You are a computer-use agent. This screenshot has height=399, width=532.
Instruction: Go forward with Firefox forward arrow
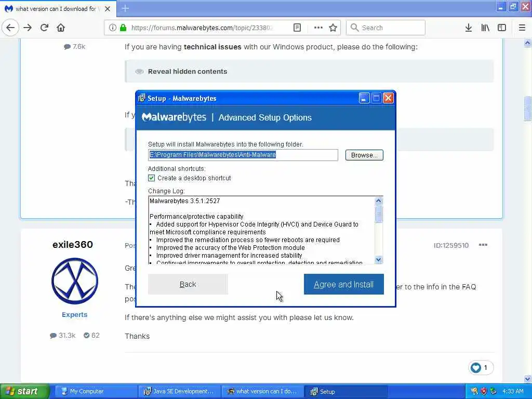[x=28, y=28]
